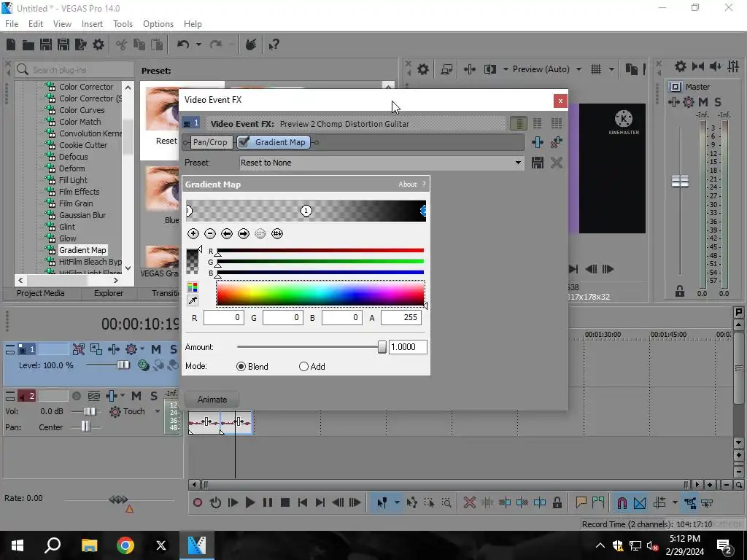The width and height of the screenshot is (747, 560).
Task: Mute audio track 2 with M button
Action: click(x=136, y=396)
